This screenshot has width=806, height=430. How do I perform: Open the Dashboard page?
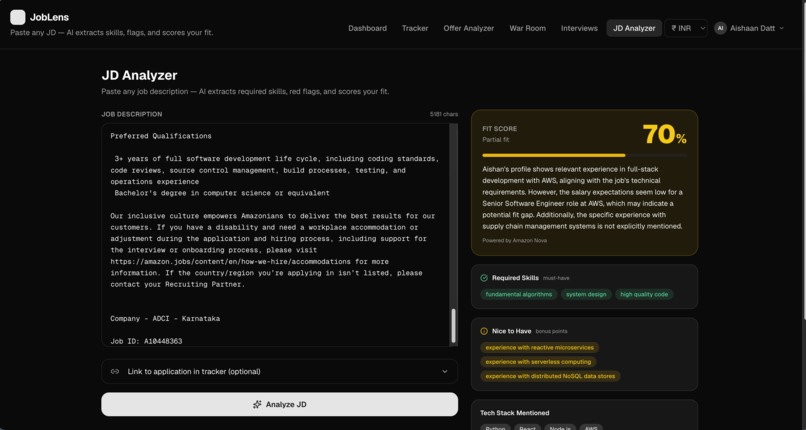pyautogui.click(x=368, y=28)
